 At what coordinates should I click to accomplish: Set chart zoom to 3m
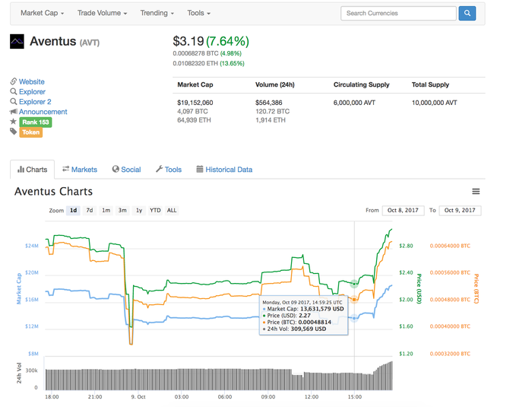[122, 210]
